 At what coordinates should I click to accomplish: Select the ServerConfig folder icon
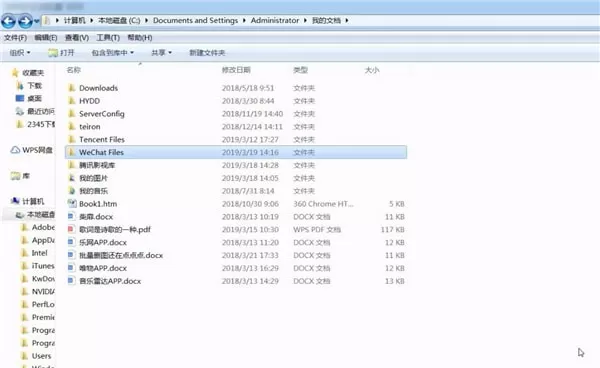point(72,114)
